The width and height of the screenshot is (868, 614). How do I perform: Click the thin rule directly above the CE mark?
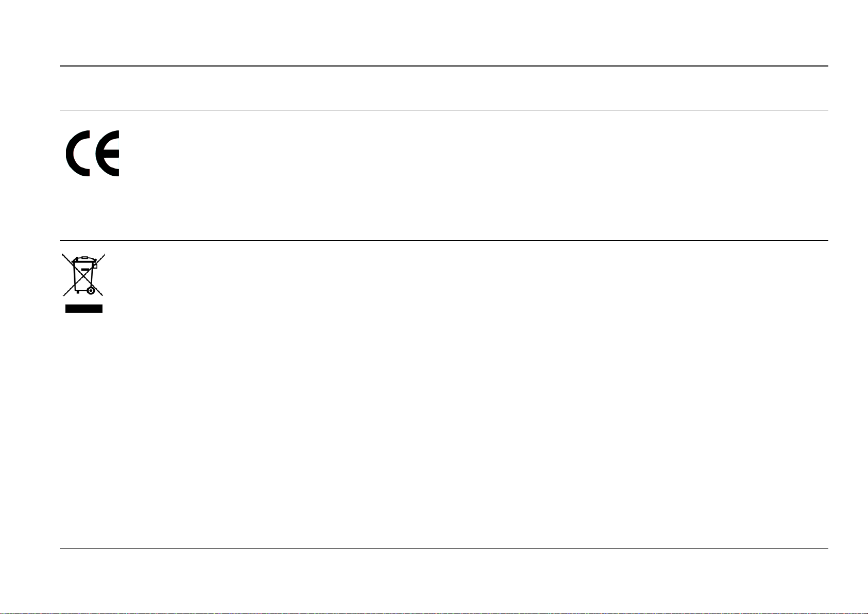click(x=444, y=110)
